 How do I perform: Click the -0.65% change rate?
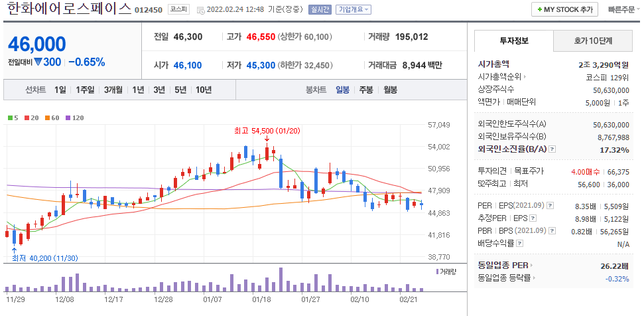[x=87, y=62]
